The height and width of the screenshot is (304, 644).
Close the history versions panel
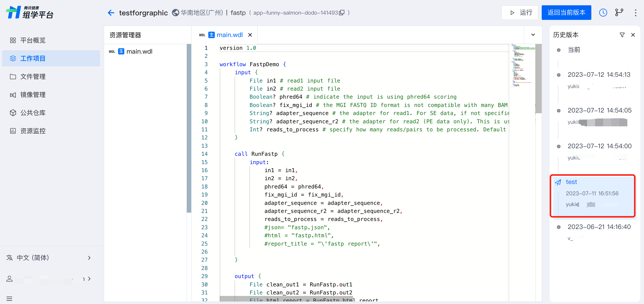633,35
